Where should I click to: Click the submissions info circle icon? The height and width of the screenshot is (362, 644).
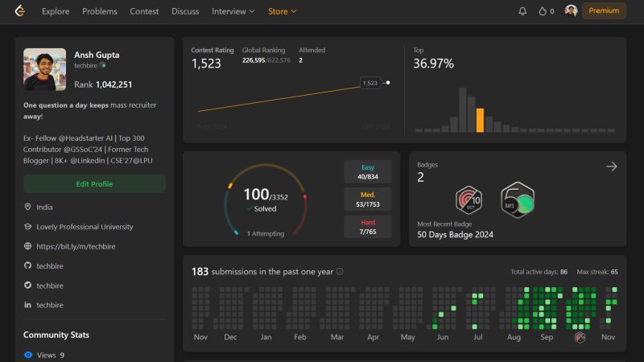[340, 272]
